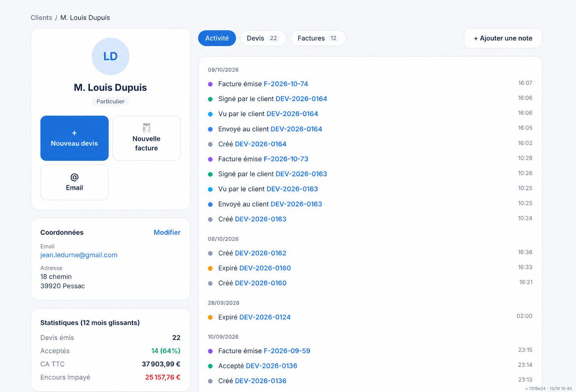Click the 08/10/2026 date heading
576x392 pixels.
223,239
